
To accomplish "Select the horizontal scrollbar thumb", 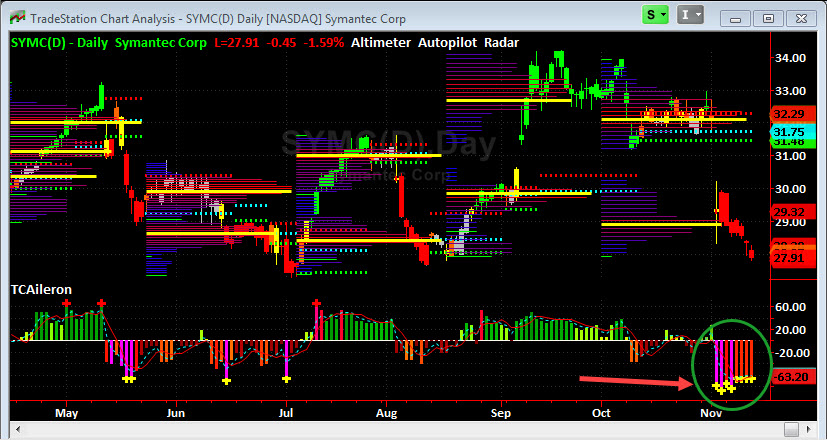I will pos(791,428).
